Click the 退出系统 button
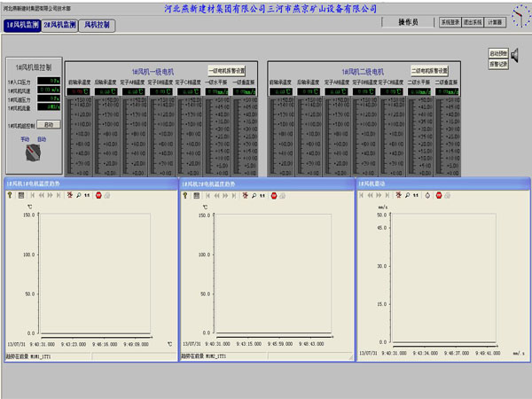This screenshot has width=532, height=399. click(x=473, y=22)
